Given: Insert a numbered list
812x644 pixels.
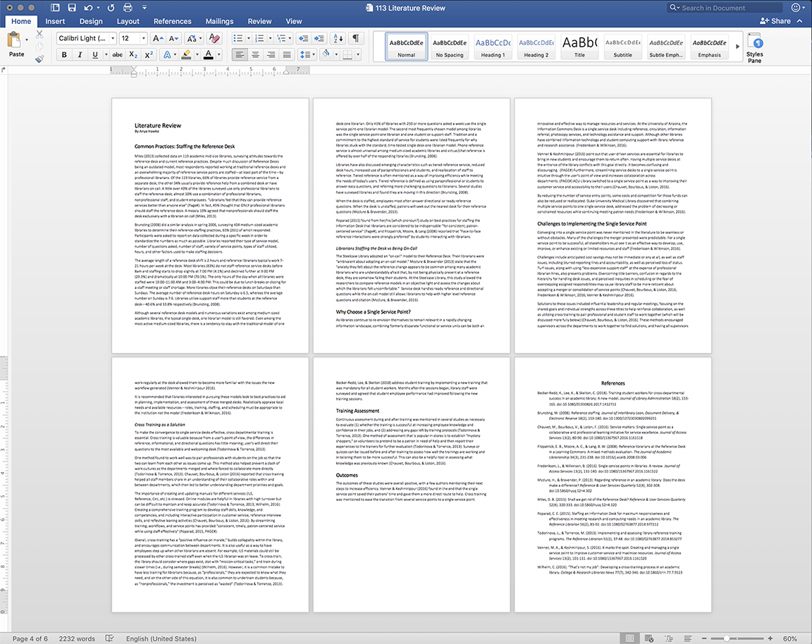Looking at the screenshot, I should pos(259,38).
